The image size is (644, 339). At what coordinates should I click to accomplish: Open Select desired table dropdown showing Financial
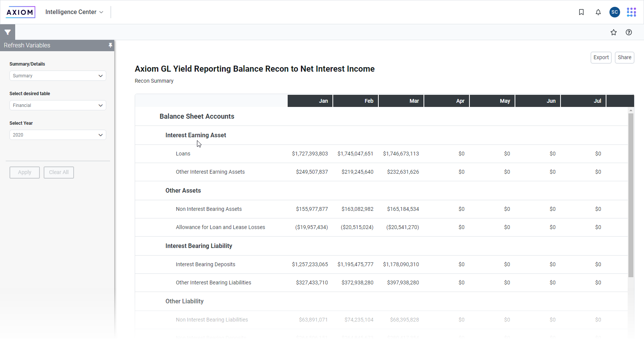pyautogui.click(x=58, y=105)
